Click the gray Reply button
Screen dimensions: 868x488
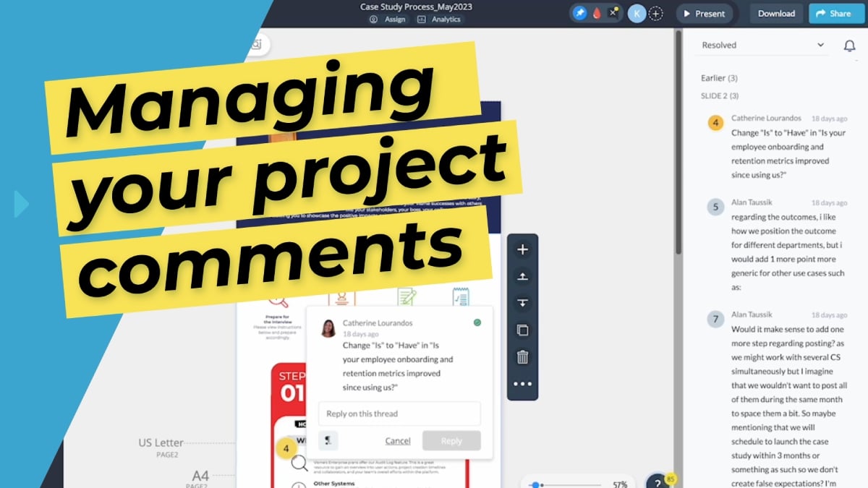(451, 441)
